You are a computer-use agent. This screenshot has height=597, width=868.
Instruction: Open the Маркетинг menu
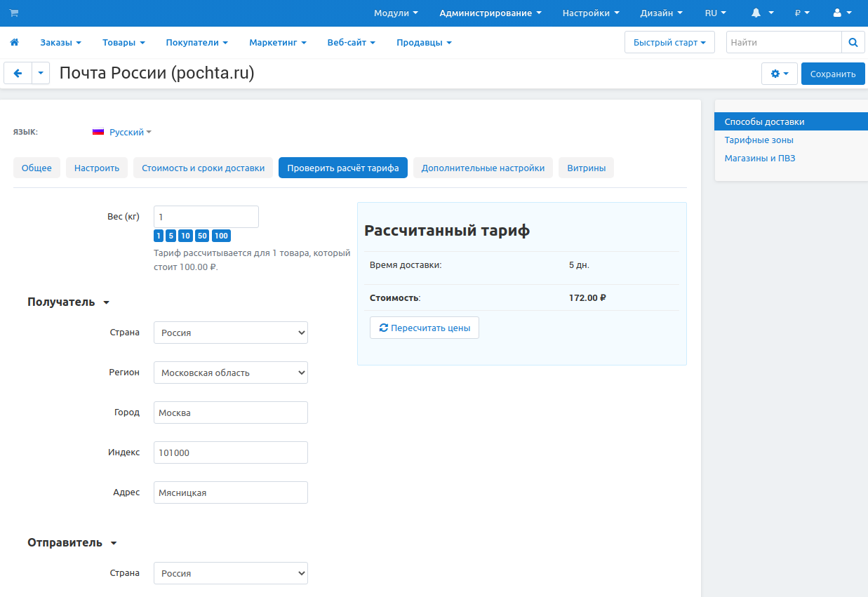pyautogui.click(x=277, y=43)
